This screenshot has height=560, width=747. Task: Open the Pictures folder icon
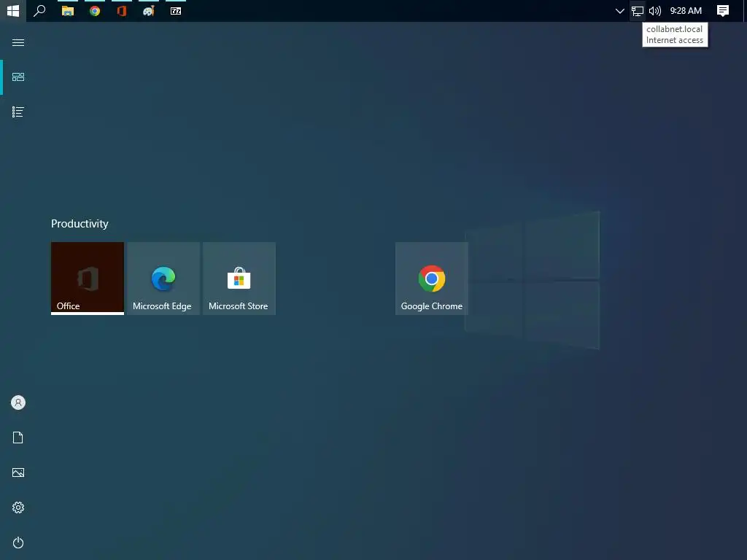[18, 472]
